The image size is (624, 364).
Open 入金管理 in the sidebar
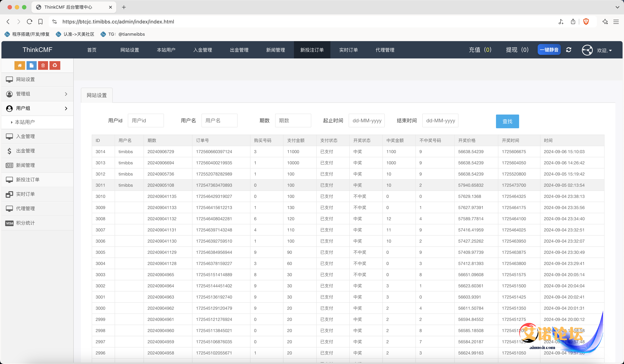[37, 136]
